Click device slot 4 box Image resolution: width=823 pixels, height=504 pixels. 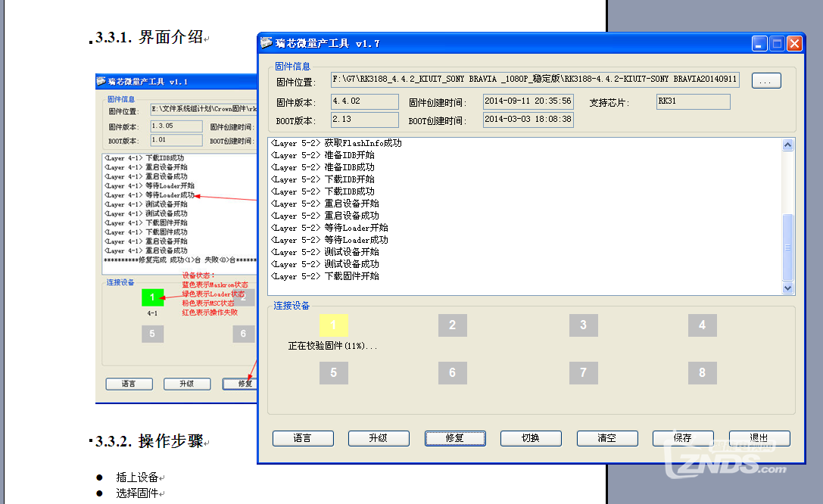click(x=702, y=325)
